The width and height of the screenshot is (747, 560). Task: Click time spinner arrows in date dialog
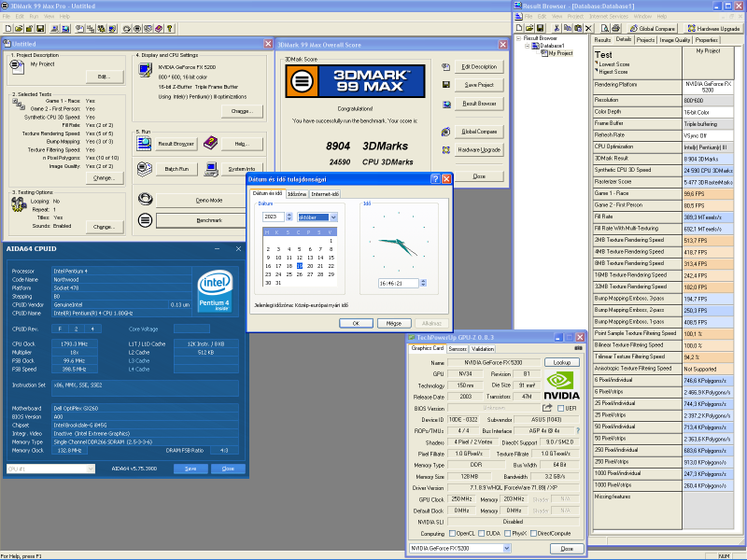[x=423, y=284]
